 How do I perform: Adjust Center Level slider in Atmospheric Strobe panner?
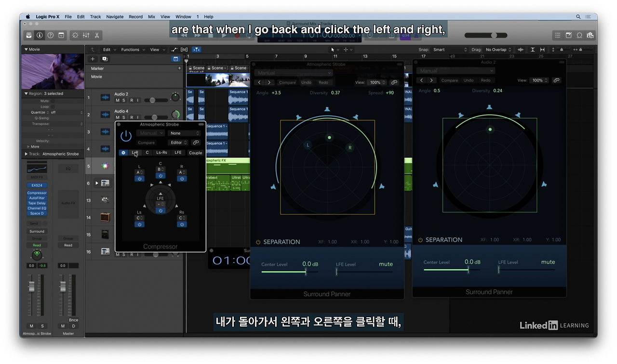289,272
